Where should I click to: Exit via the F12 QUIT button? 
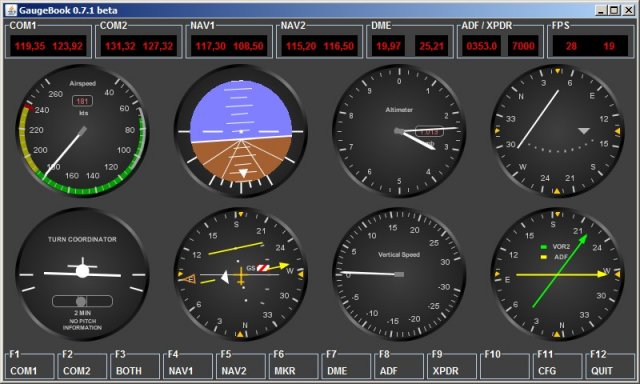(x=610, y=366)
